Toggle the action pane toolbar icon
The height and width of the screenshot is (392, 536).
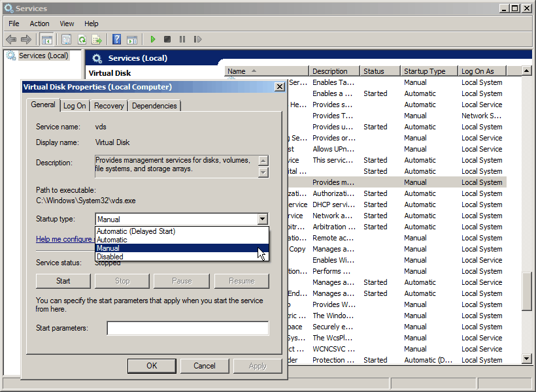(x=132, y=39)
